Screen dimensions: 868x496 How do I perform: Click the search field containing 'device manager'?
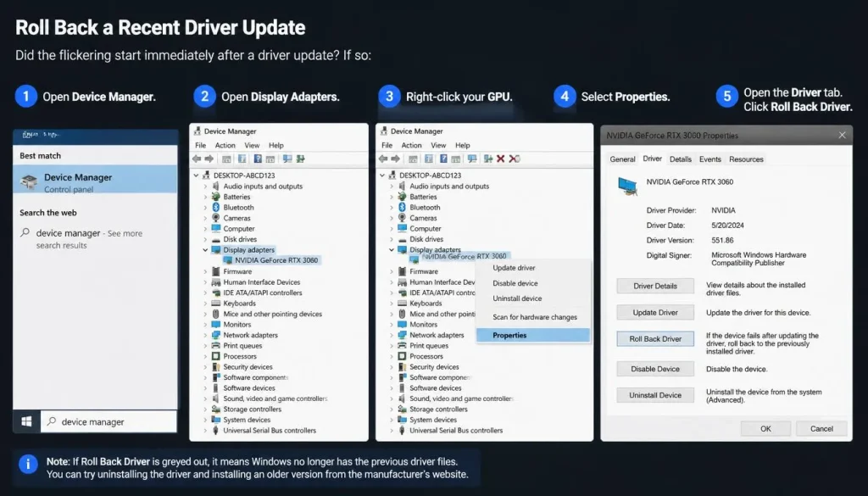tap(108, 422)
